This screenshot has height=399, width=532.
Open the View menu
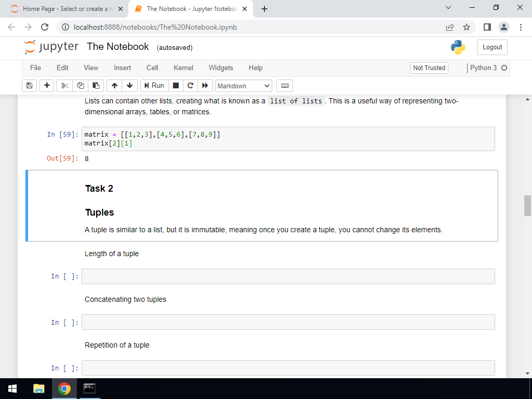pyautogui.click(x=91, y=68)
